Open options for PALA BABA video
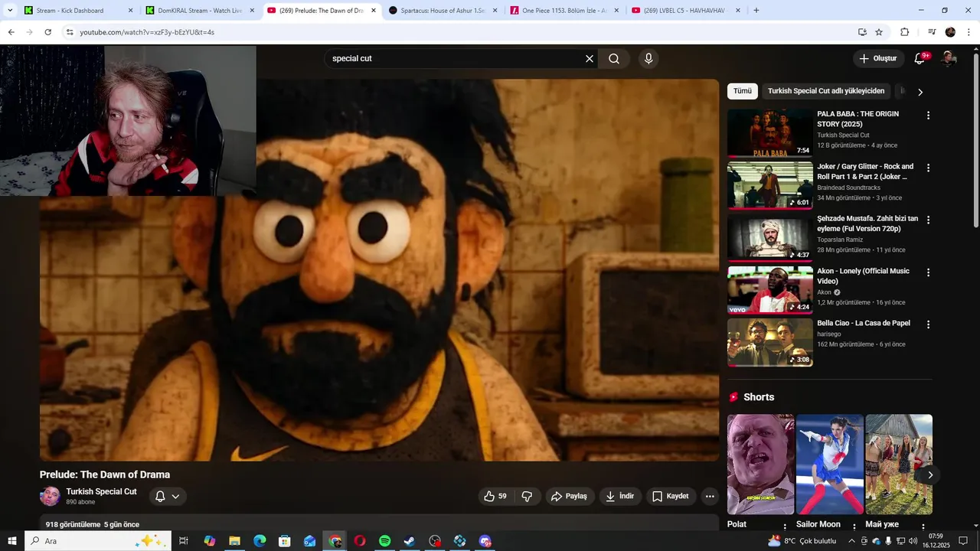The width and height of the screenshot is (980, 551). tap(928, 116)
